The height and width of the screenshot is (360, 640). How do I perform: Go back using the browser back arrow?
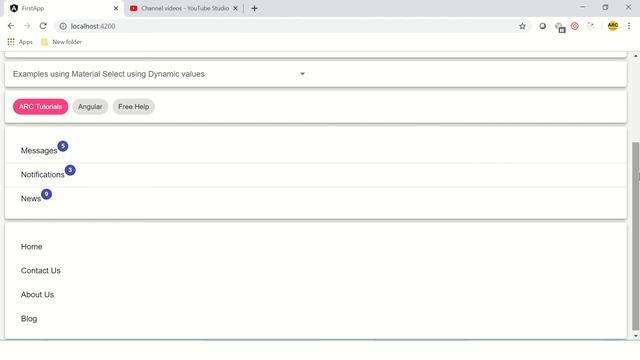pos(11,26)
